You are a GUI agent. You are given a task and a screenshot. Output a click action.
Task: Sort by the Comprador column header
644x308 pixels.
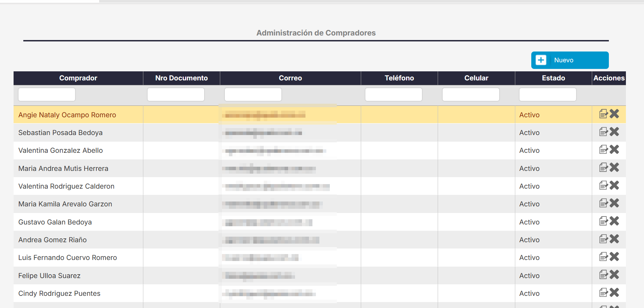click(x=78, y=78)
